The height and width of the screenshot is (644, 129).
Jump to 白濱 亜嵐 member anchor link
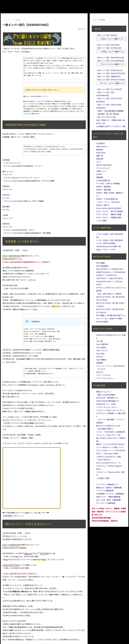[x=6, y=160]
